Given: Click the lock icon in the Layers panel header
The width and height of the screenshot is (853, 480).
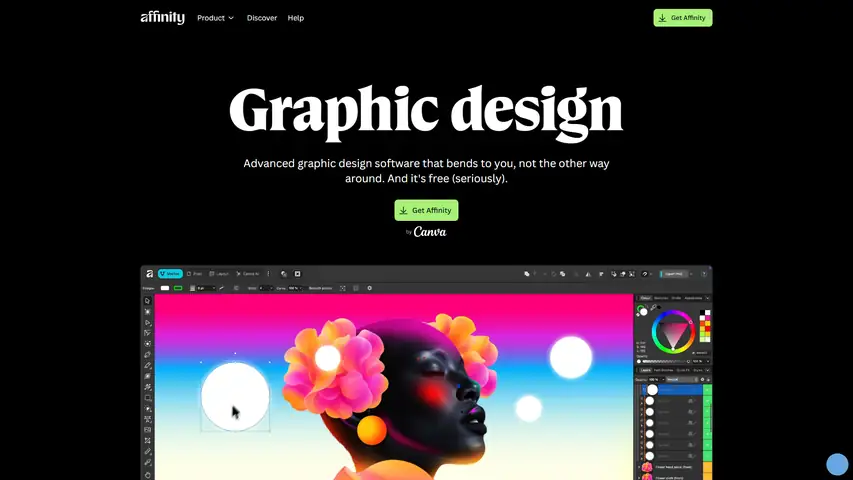Looking at the screenshot, I should pos(708,380).
